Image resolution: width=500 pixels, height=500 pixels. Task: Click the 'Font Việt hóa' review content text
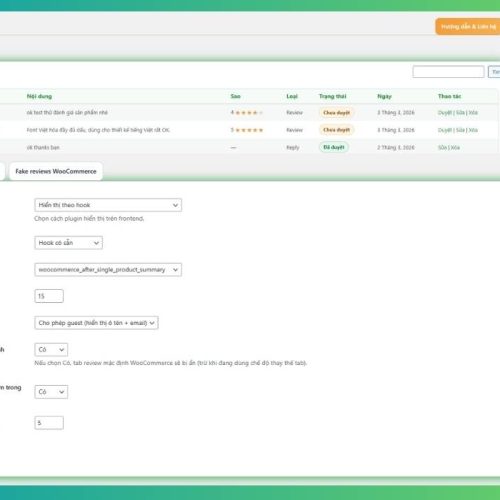[98, 130]
